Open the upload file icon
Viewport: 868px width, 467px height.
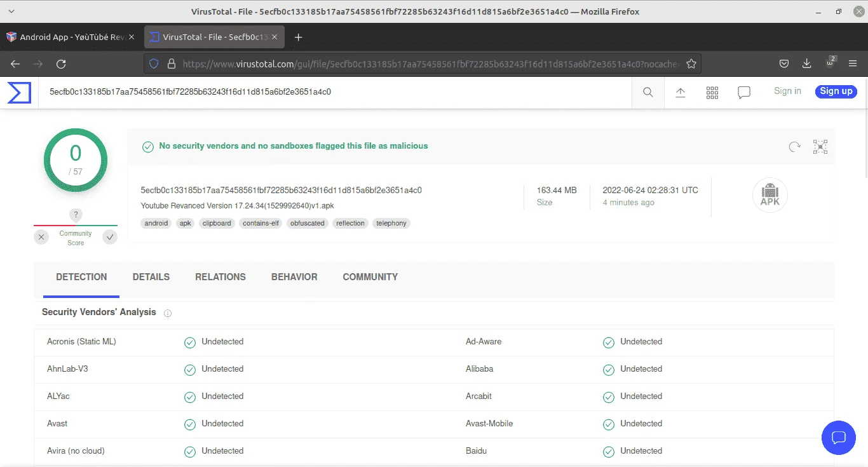680,92
